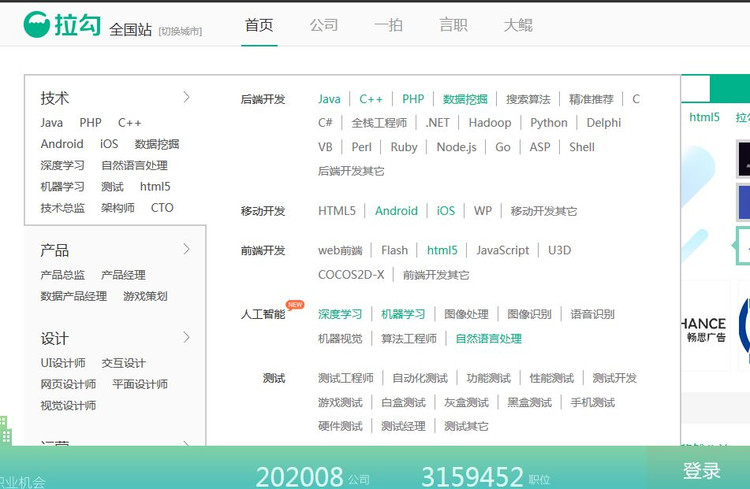The image size is (750, 489).
Task: Select JavaScript job link
Action: [x=503, y=250]
